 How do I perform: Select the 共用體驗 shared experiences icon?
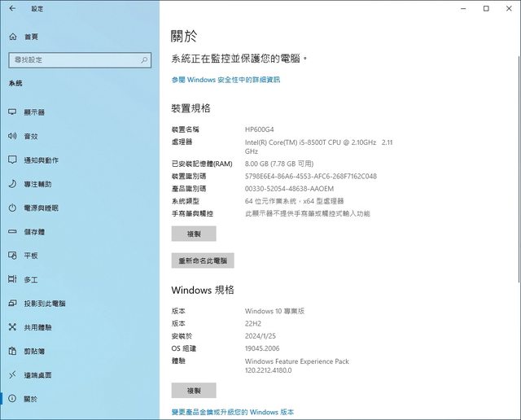tap(12, 327)
